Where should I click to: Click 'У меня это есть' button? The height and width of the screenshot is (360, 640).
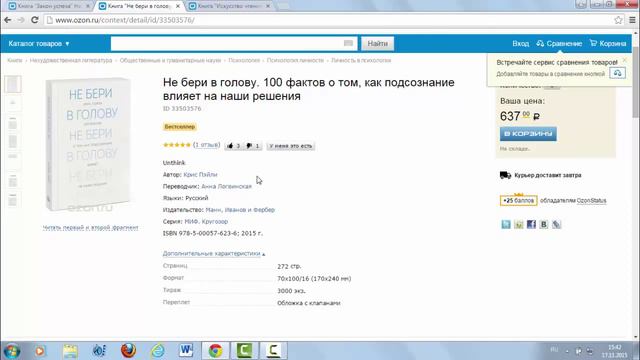tap(291, 146)
